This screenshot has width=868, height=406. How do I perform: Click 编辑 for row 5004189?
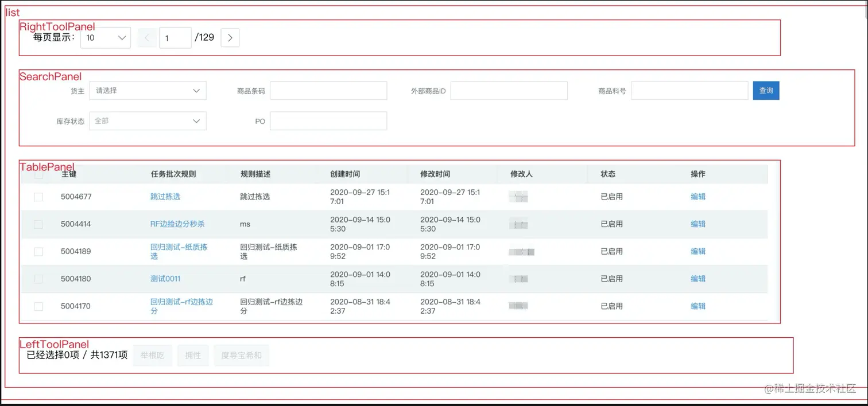pyautogui.click(x=698, y=252)
